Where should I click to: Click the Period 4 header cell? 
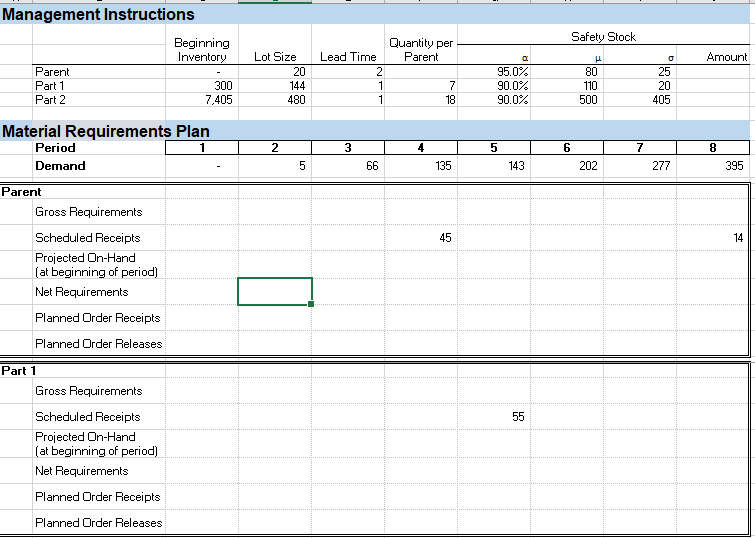[421, 147]
